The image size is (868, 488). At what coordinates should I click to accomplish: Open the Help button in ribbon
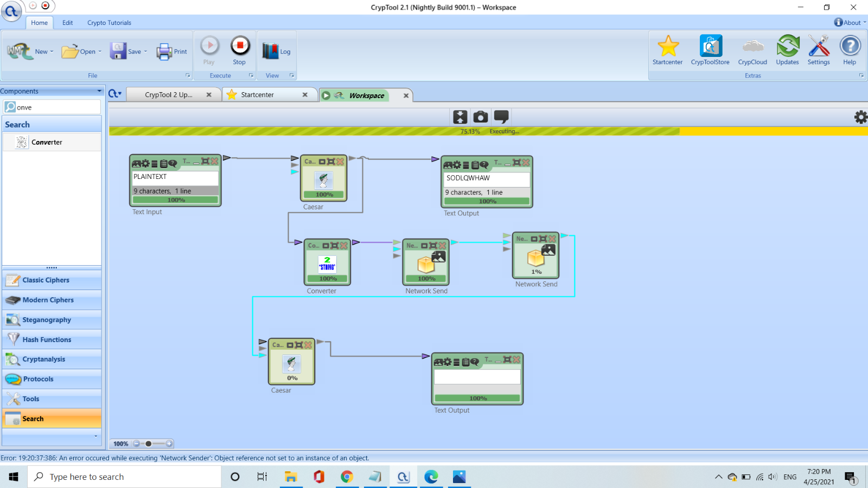(x=850, y=50)
